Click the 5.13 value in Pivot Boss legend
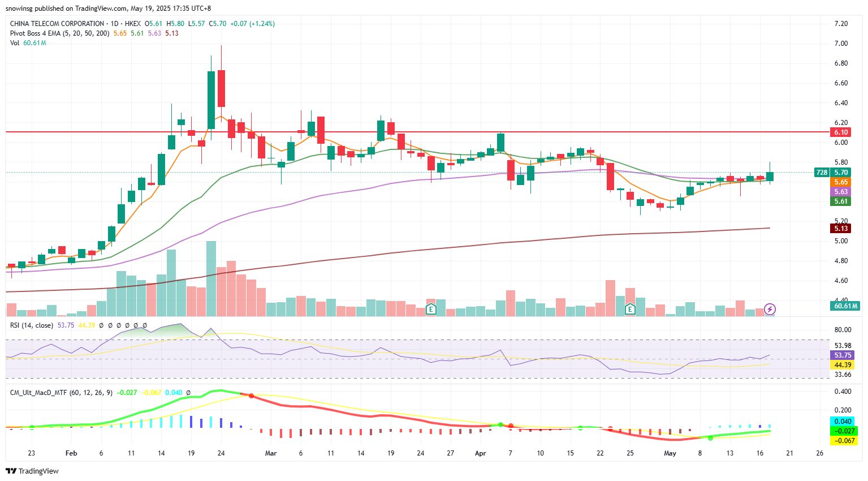Screen dimensions: 868x481 pyautogui.click(x=172, y=33)
